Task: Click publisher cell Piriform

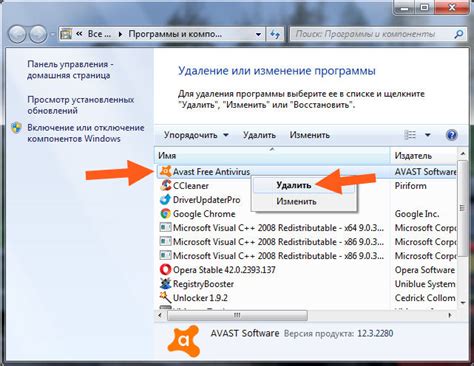Action: click(x=410, y=186)
